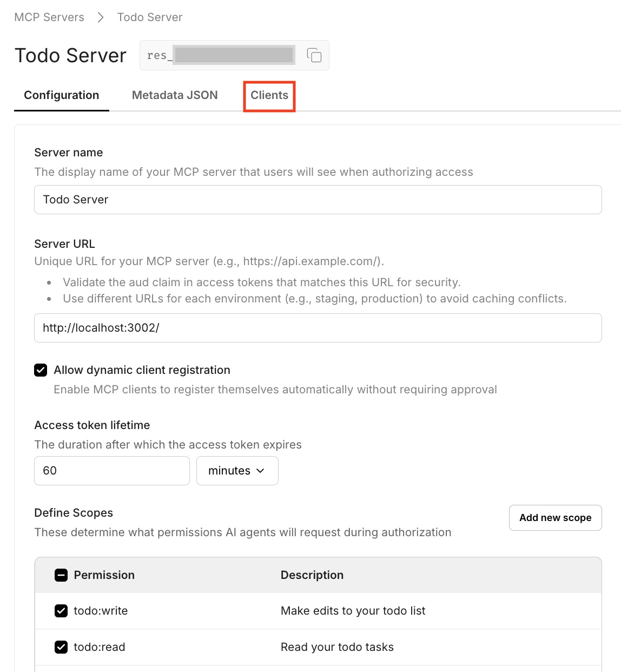
Task: Switch to the Metadata JSON tab
Action: [174, 95]
